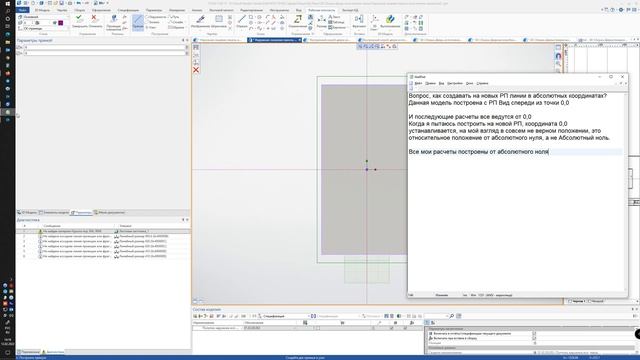Click the Сообщение column header in Диагностика
Viewport: 640px width, 360px height.
point(52,226)
